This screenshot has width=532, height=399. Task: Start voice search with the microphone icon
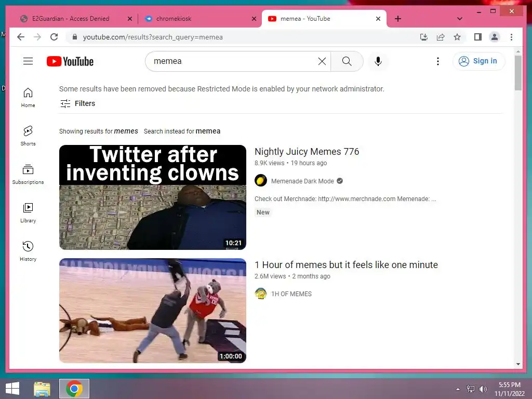click(378, 61)
